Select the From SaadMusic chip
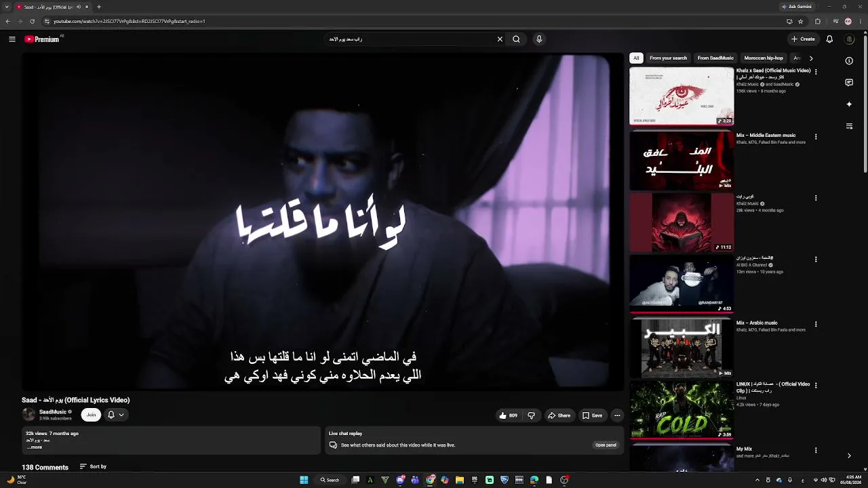Image resolution: width=868 pixels, height=488 pixels. point(715,58)
